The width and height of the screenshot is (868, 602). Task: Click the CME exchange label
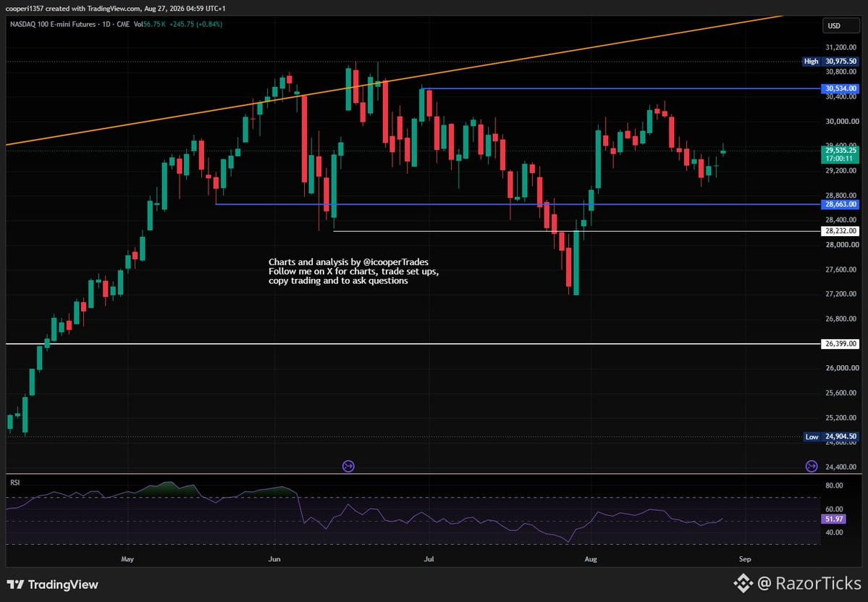123,25
